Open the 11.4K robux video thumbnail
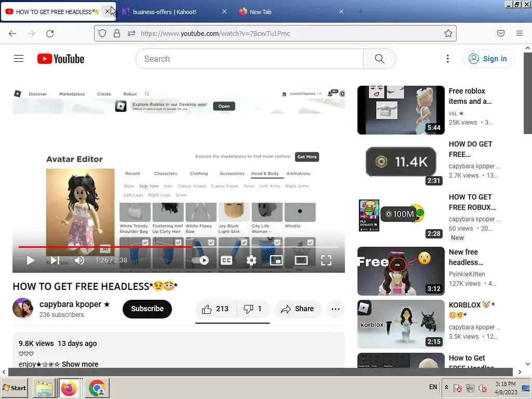 (x=401, y=163)
